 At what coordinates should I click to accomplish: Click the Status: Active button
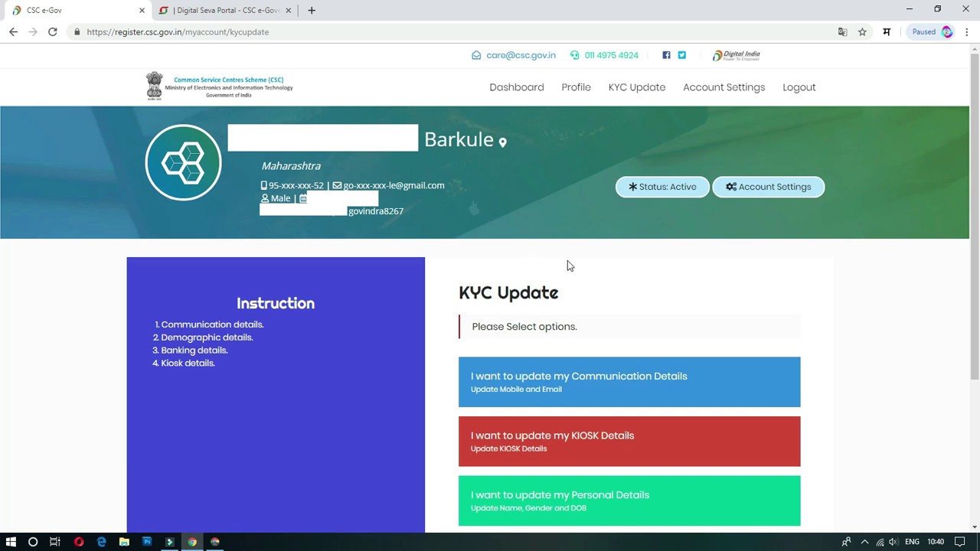click(x=662, y=187)
